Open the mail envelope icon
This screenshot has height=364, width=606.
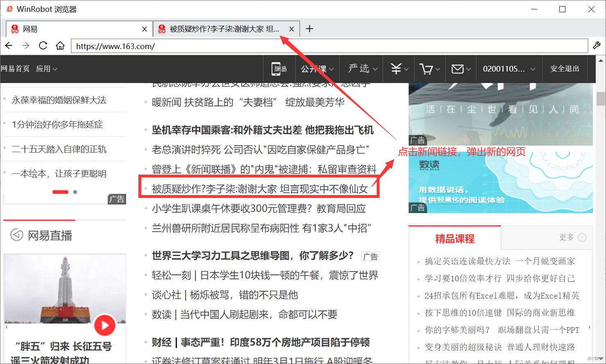pos(457,69)
